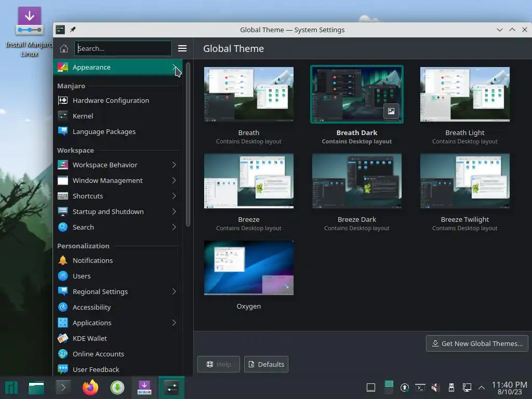Screen dimensions: 532x399
Task: Click the sidebar vertical scrollbar
Action: [x=188, y=144]
